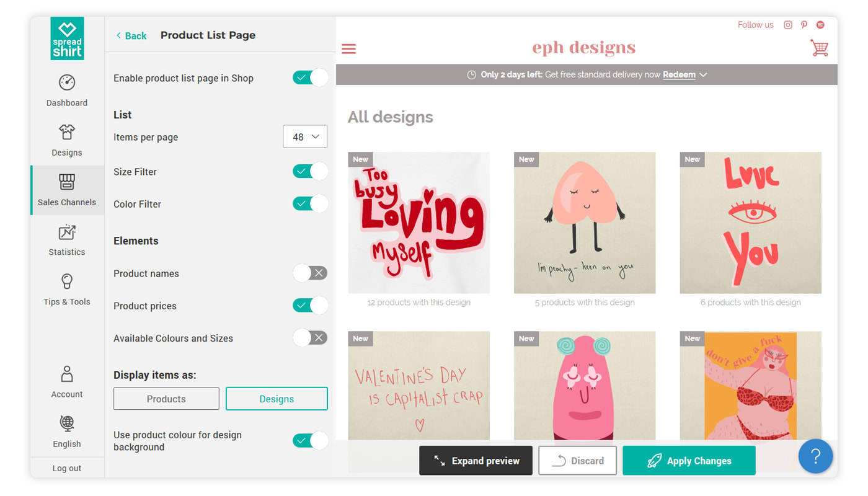Open the 'Too busy loving myself' design thumbnail
This screenshot has width=868, height=496.
418,223
